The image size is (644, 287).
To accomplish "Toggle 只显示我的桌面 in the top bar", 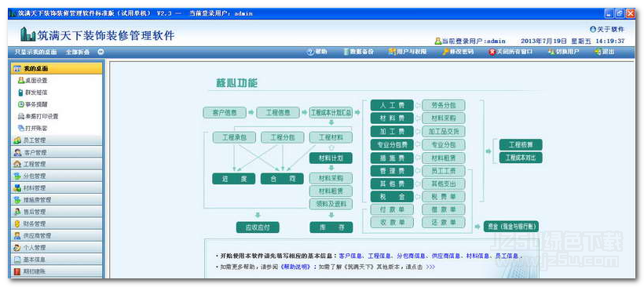I will coord(36,52).
